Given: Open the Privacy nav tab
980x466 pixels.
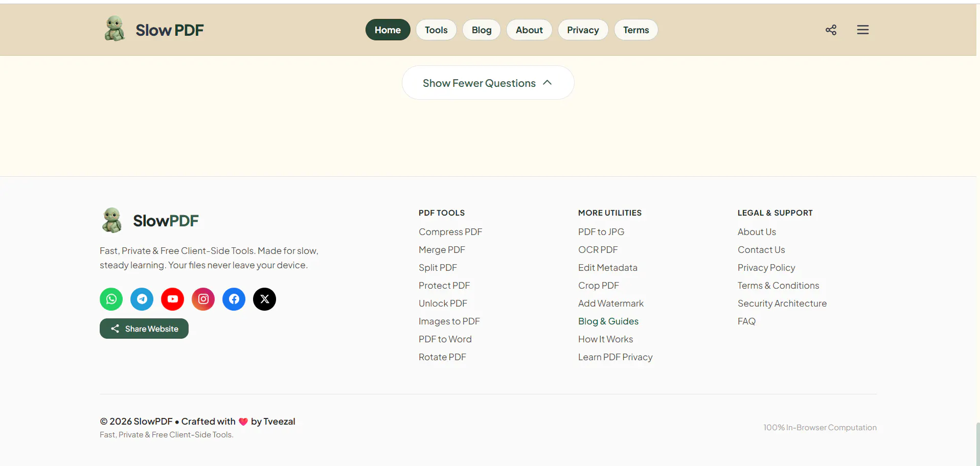Looking at the screenshot, I should coord(583,30).
